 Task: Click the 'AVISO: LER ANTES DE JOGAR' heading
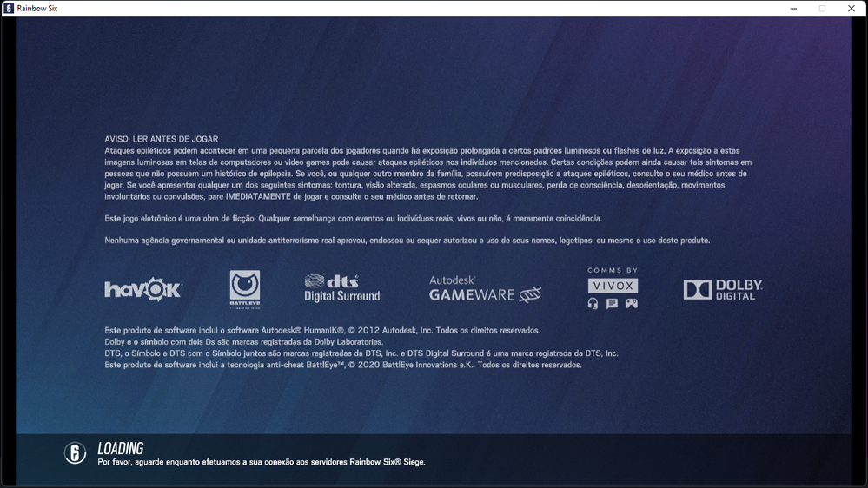coord(161,139)
